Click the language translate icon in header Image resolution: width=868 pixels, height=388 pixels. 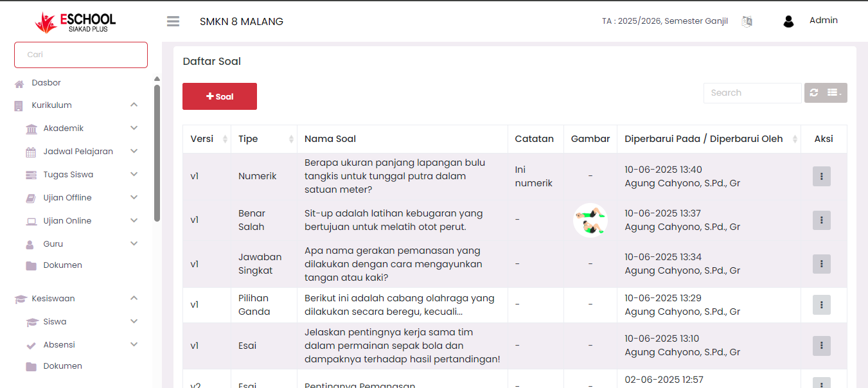[747, 21]
